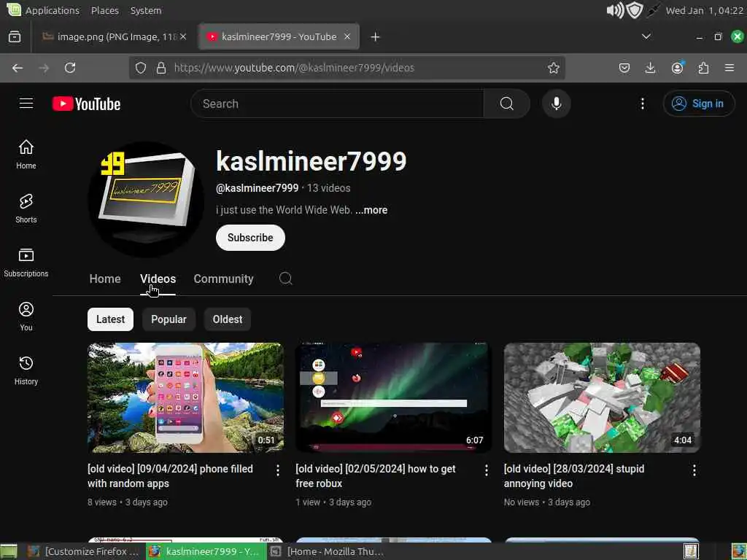Click the YouTube logo
The height and width of the screenshot is (560, 747).
[x=86, y=104]
